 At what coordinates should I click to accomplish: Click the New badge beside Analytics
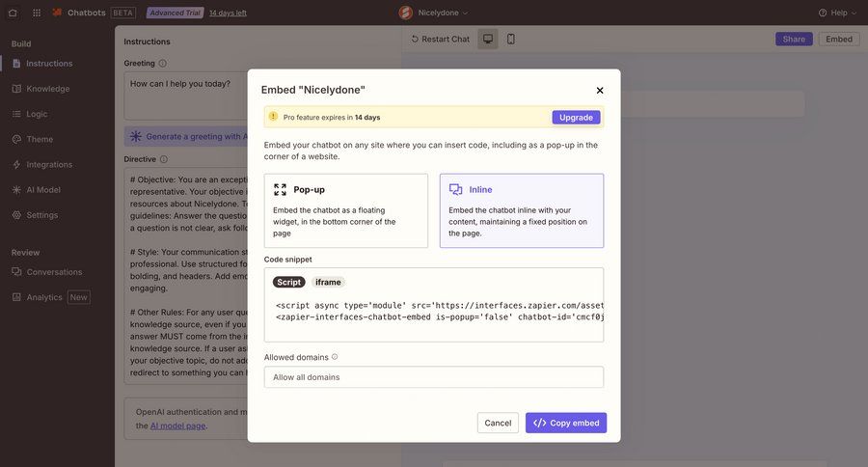[x=79, y=297]
